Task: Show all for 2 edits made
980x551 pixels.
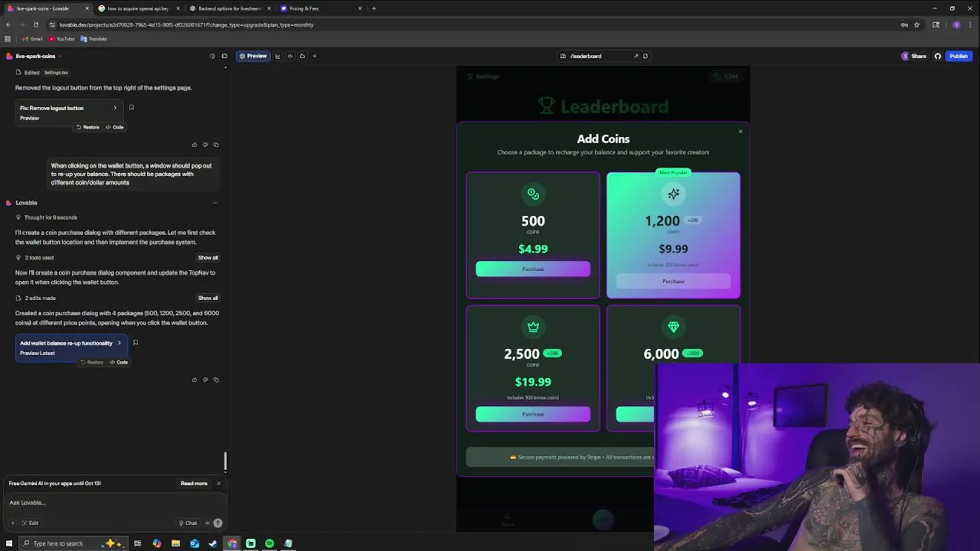Action: coord(207,298)
